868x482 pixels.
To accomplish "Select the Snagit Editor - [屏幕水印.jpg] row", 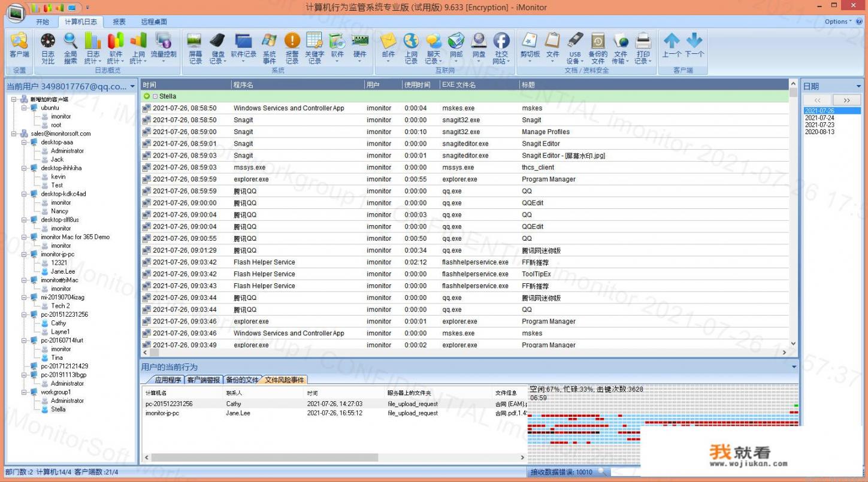I will click(x=465, y=156).
